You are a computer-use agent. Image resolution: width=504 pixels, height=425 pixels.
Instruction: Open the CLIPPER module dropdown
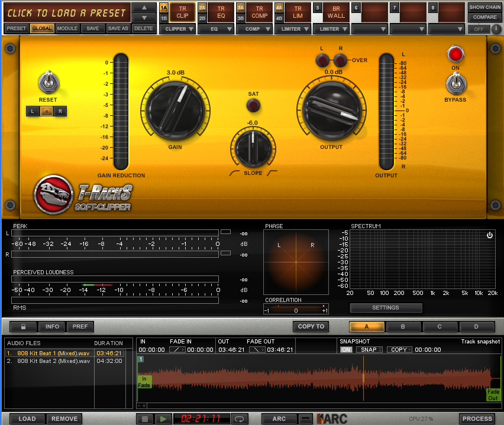177,29
